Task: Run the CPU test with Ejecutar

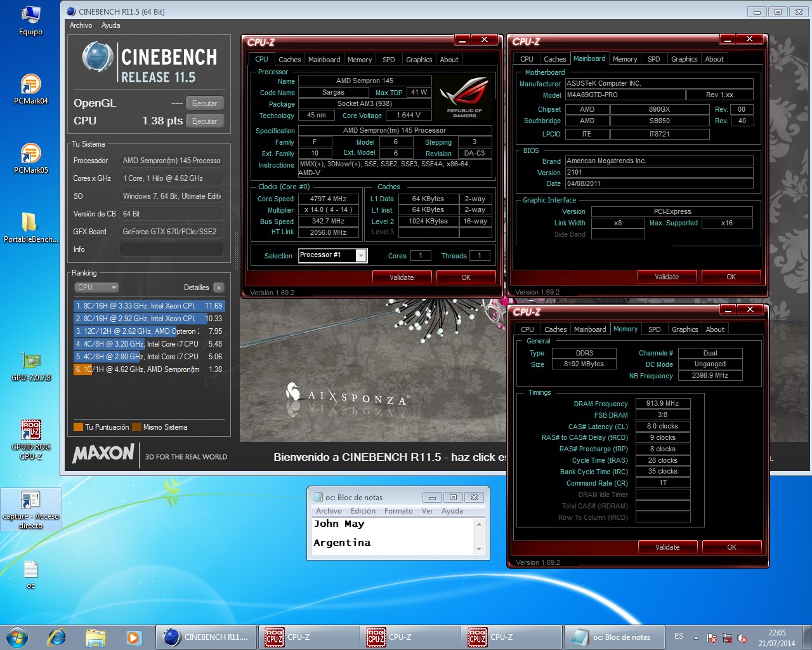Action: pyautogui.click(x=205, y=121)
